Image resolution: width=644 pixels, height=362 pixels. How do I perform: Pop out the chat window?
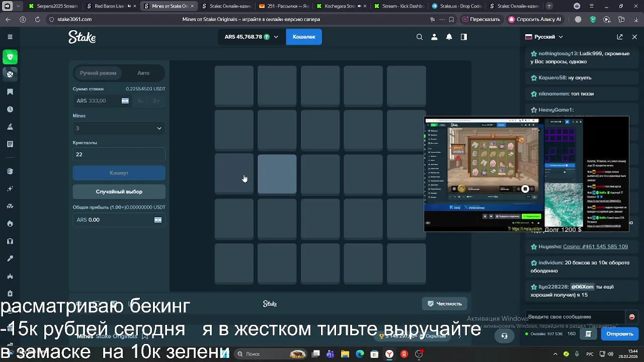620,37
